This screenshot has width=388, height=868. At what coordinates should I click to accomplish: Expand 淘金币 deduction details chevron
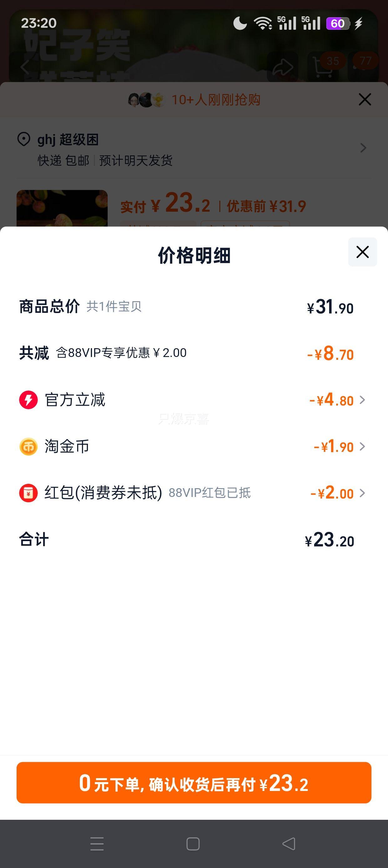pyautogui.click(x=362, y=447)
